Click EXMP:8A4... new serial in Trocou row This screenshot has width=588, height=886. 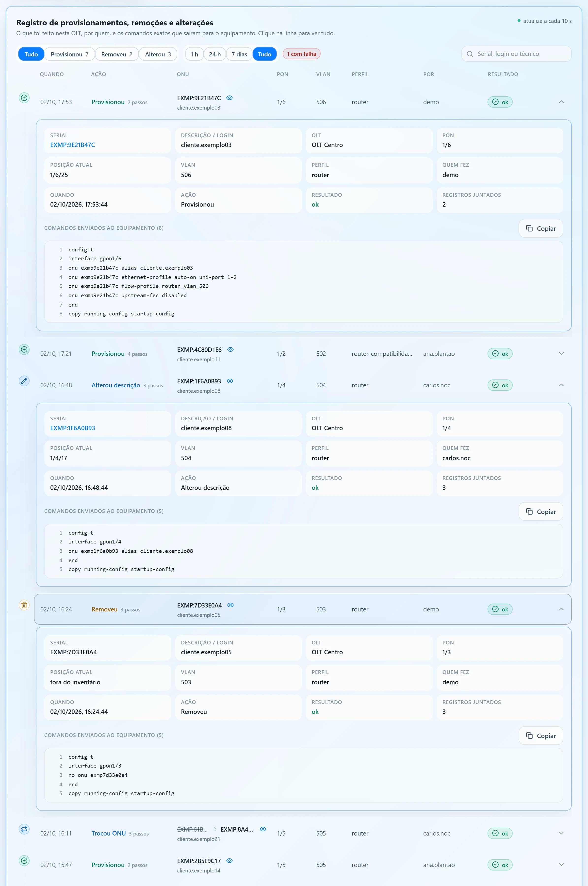(x=237, y=829)
